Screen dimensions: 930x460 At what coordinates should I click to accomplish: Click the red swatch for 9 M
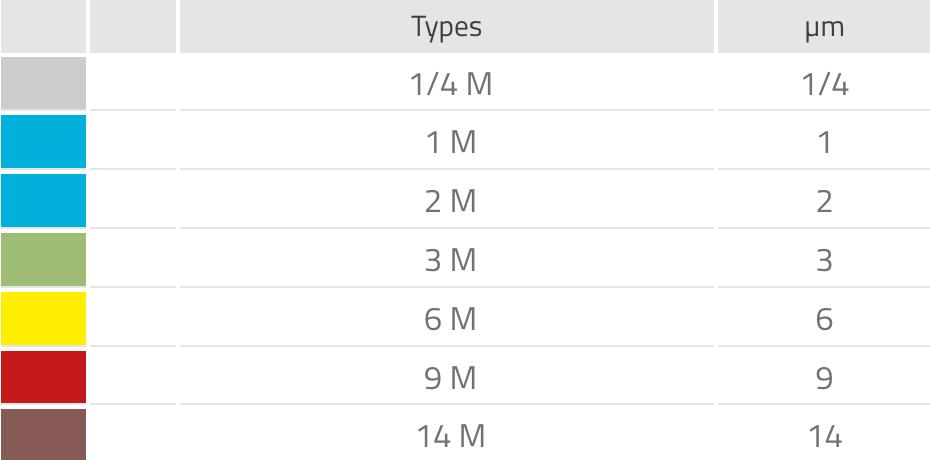[x=43, y=378]
